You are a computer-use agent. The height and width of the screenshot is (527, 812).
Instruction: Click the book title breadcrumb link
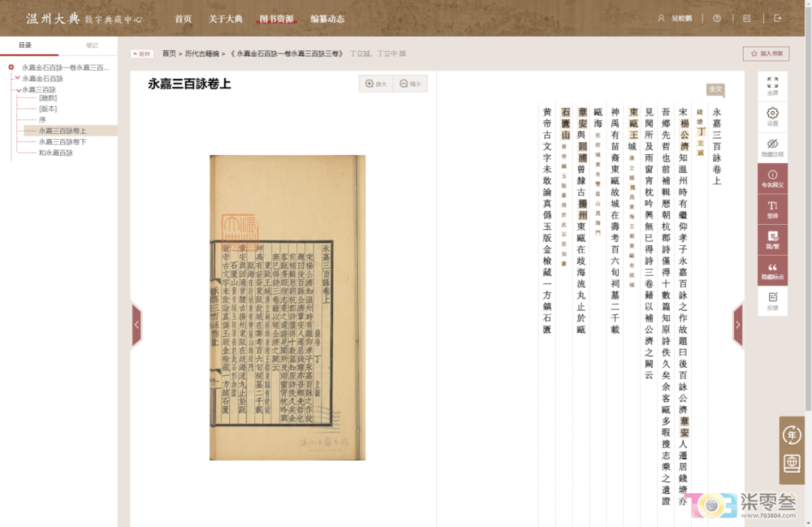click(x=286, y=53)
